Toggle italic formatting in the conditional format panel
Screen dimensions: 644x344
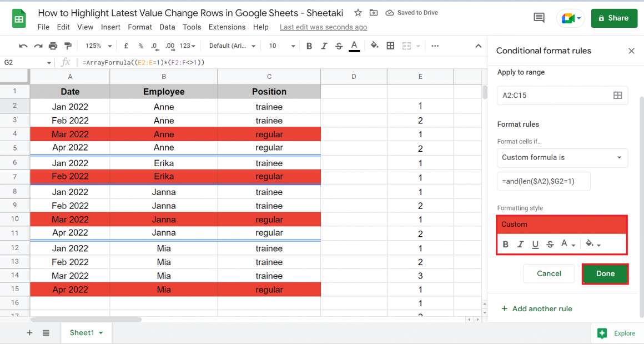520,244
